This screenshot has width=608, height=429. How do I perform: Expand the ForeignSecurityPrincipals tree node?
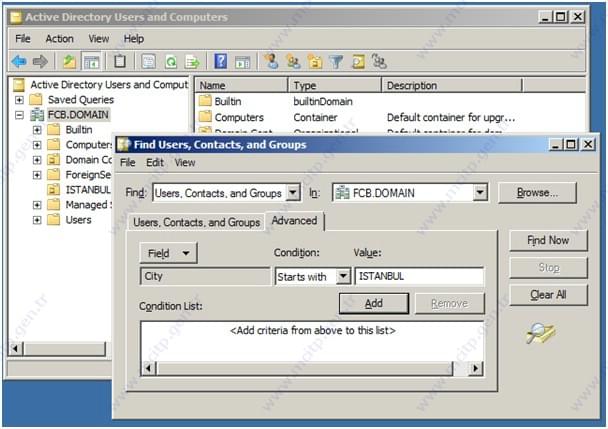[x=37, y=175]
